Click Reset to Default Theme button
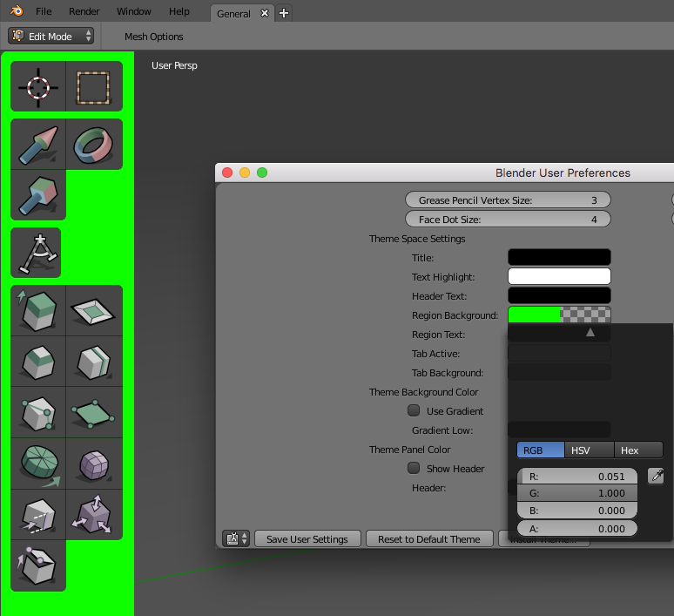This screenshot has width=674, height=616. click(429, 539)
